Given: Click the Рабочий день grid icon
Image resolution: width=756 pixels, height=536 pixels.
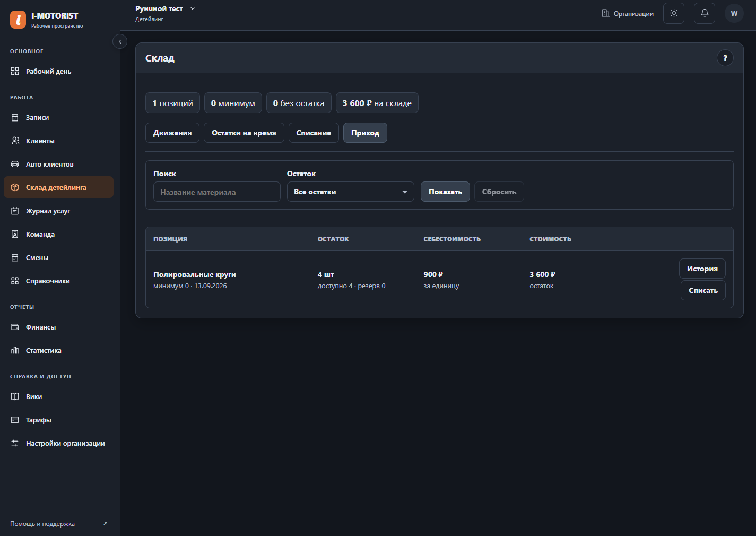Looking at the screenshot, I should (15, 71).
